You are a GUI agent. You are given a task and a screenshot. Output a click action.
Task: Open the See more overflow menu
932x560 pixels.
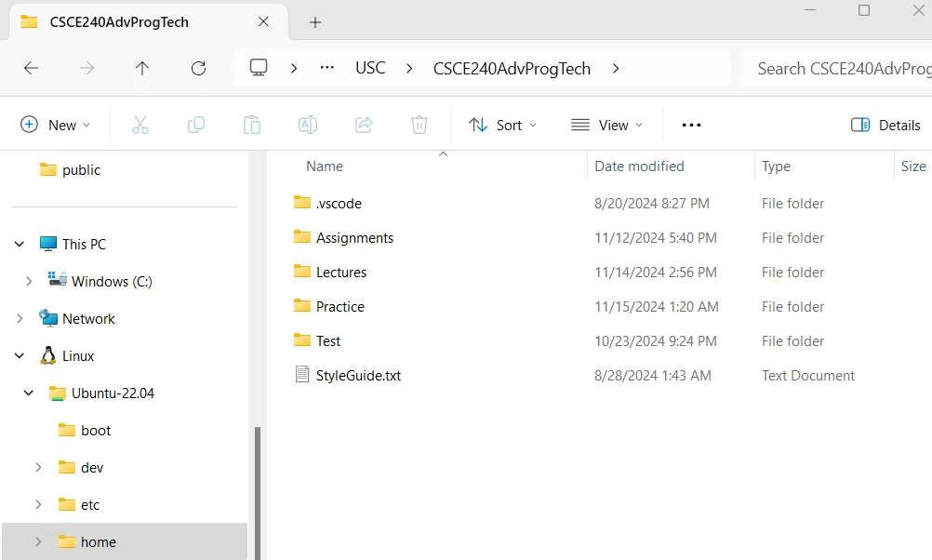coord(690,124)
